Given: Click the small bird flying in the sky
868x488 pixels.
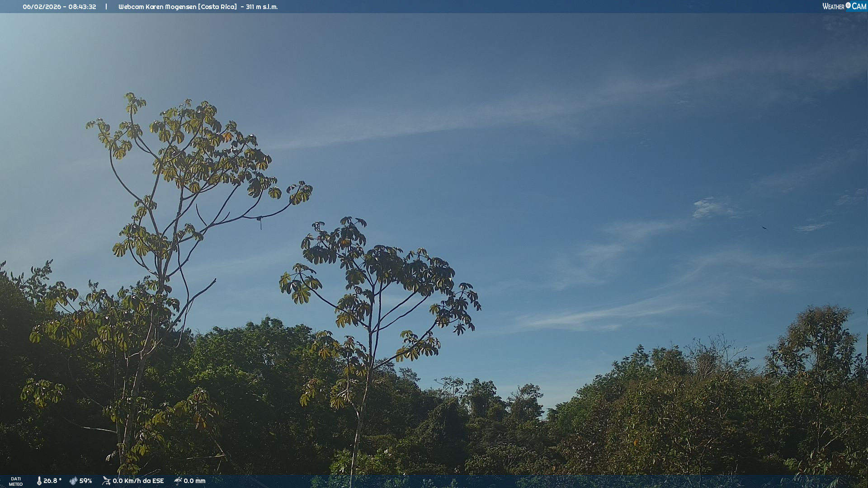Looking at the screenshot, I should (x=764, y=228).
